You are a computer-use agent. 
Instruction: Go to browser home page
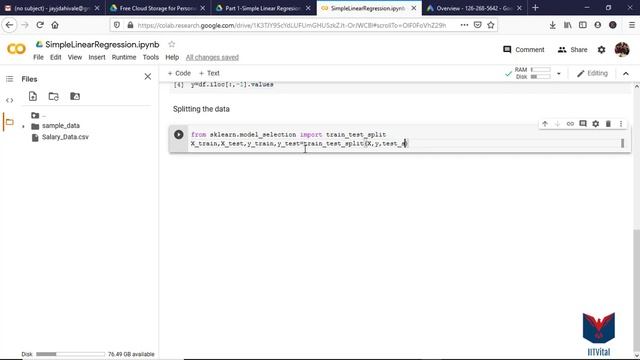(55, 25)
